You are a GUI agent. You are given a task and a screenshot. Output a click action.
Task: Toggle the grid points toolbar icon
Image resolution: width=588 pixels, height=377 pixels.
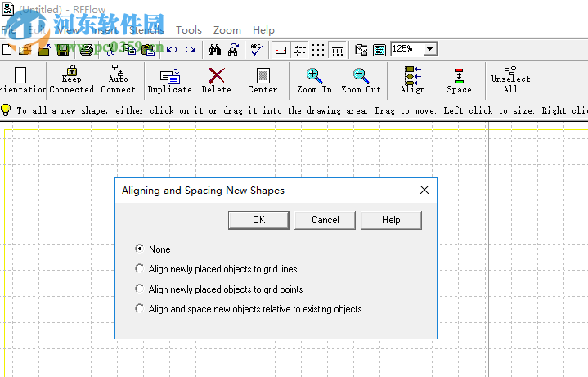tap(318, 50)
